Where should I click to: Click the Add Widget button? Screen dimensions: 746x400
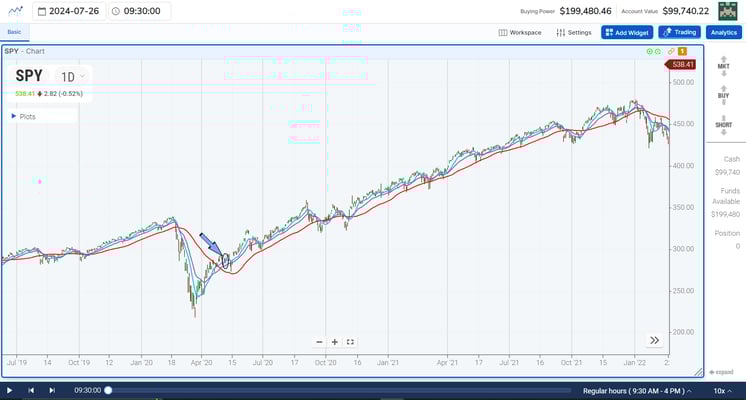click(626, 32)
